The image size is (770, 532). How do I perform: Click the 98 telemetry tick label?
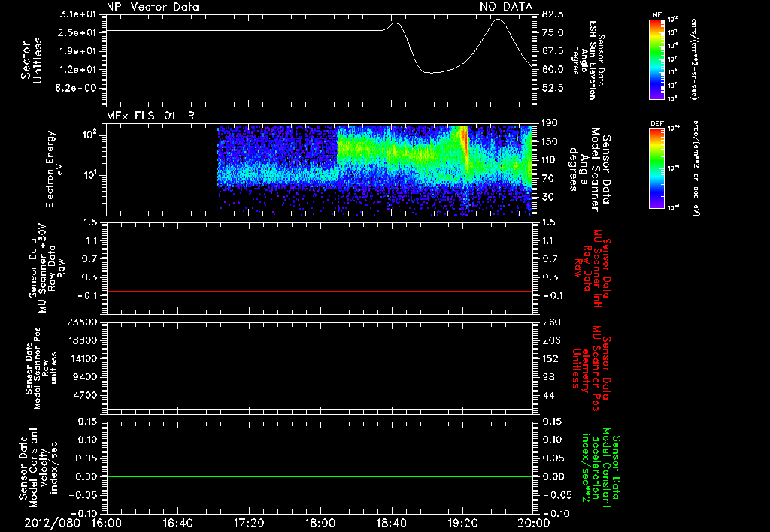[550, 377]
